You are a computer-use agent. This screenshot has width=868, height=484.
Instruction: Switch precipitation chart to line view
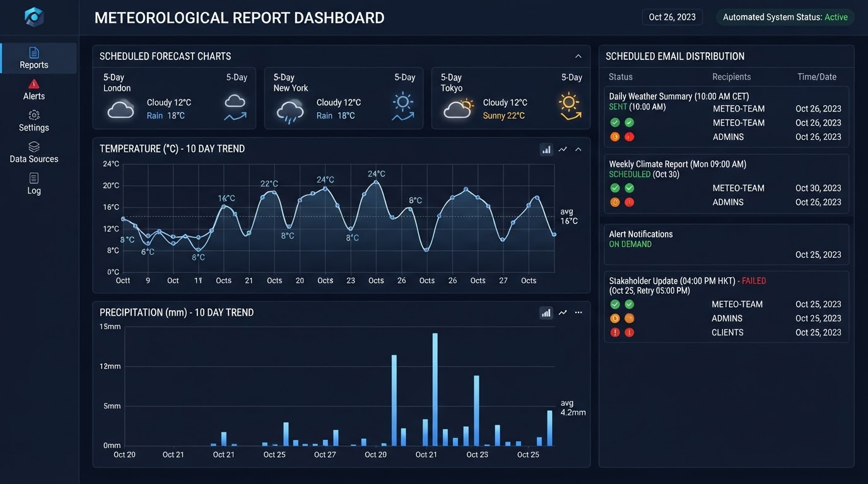pos(563,313)
